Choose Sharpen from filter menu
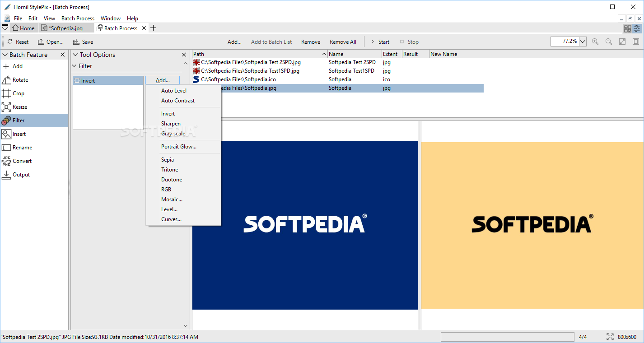Screen dimensions: 644x343 click(x=183, y=124)
